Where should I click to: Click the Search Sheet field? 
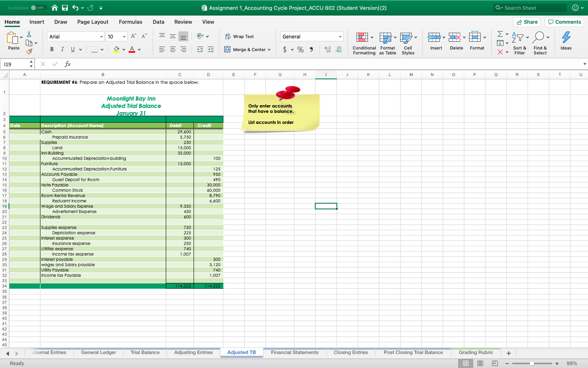click(530, 7)
